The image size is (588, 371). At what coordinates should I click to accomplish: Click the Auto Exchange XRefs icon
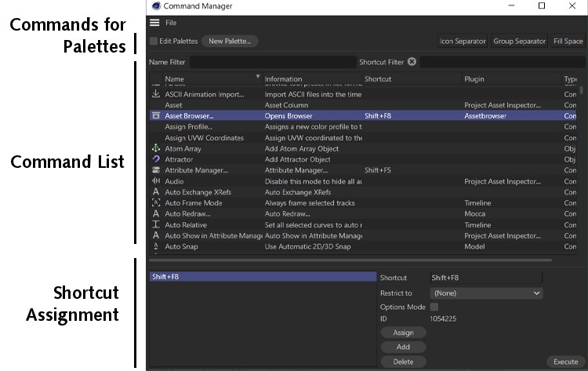point(156,191)
